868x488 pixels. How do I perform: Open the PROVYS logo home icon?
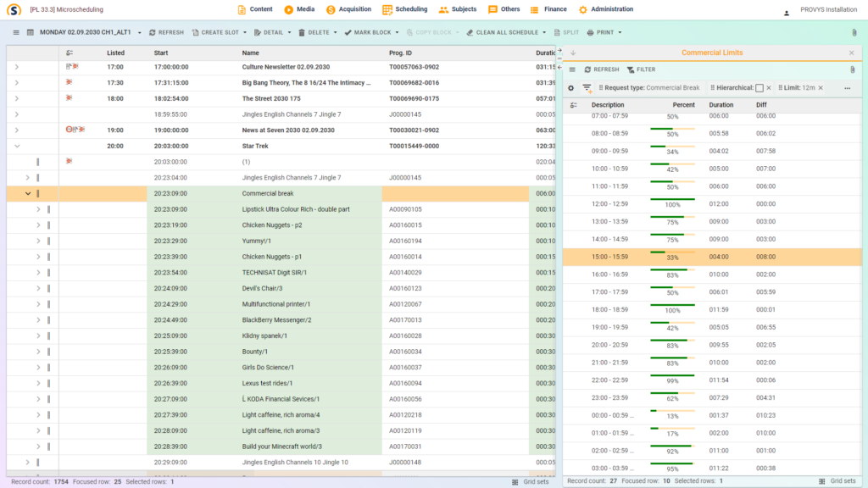14,9
